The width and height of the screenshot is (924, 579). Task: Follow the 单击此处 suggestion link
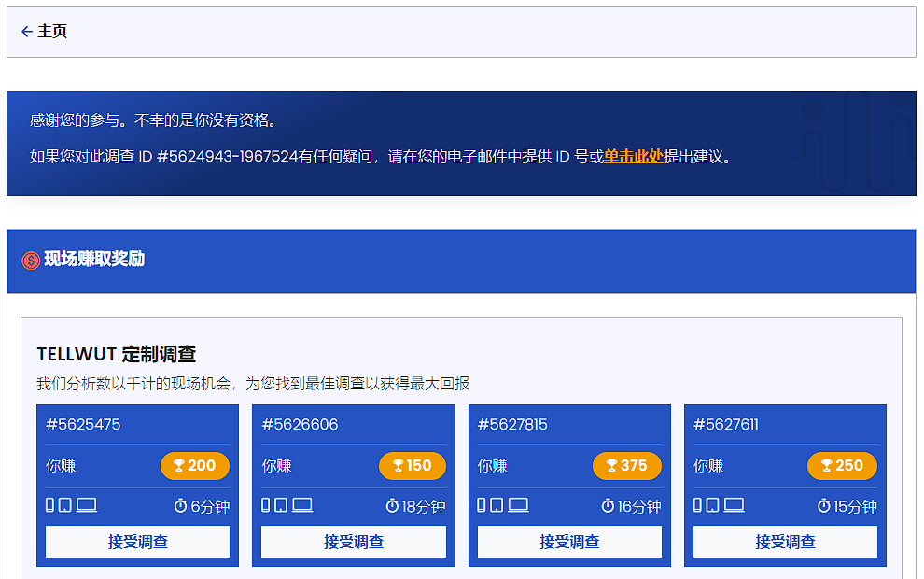pyautogui.click(x=634, y=156)
